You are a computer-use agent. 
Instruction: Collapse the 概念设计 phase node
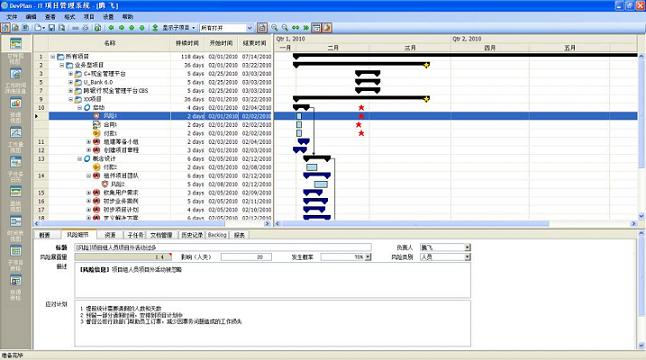(x=80, y=159)
